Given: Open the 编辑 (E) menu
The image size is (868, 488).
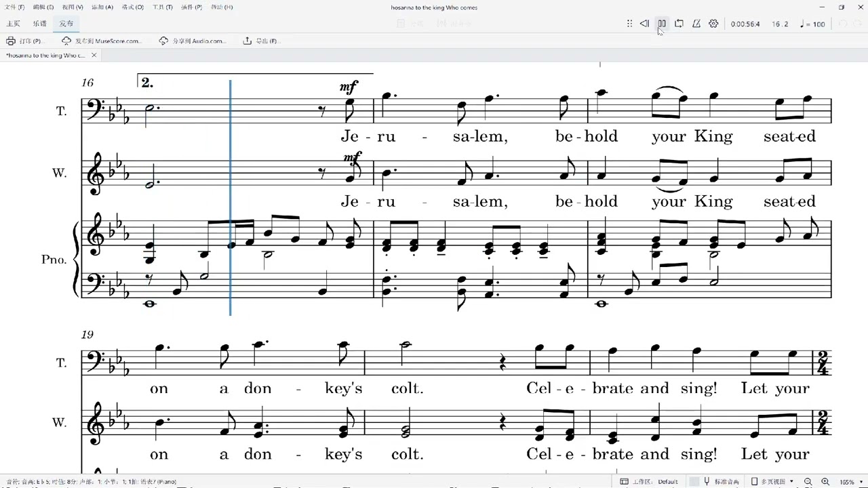Looking at the screenshot, I should coord(44,7).
